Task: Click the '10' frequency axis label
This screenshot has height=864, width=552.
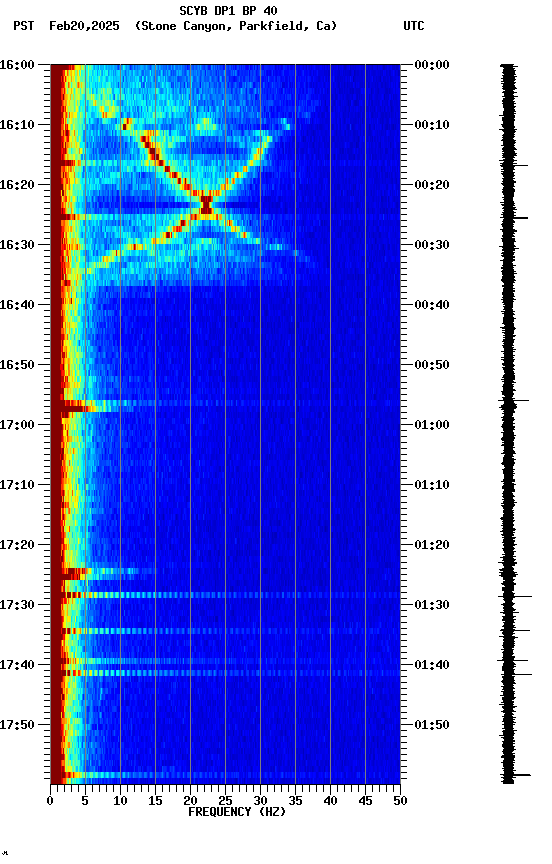Action: click(x=120, y=802)
